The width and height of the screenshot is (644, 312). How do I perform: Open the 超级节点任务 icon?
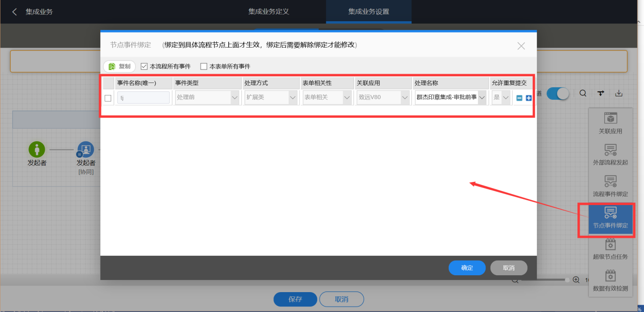[610, 249]
